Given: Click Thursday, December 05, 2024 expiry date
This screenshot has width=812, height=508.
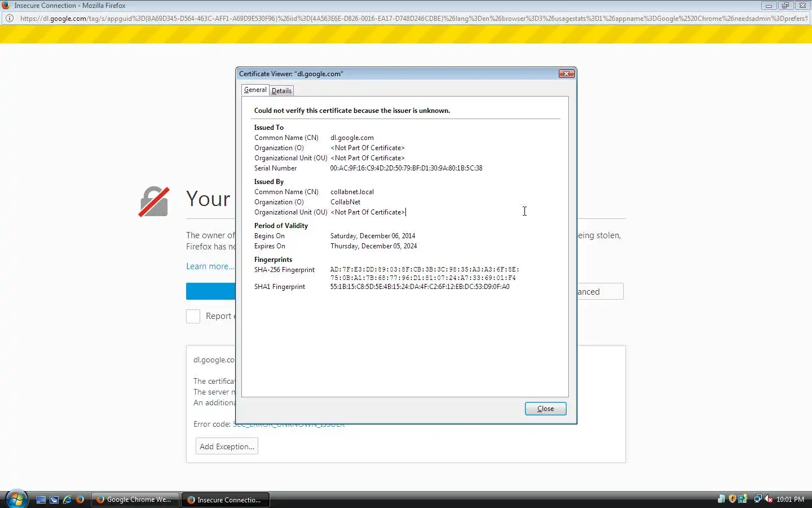Looking at the screenshot, I should [373, 246].
